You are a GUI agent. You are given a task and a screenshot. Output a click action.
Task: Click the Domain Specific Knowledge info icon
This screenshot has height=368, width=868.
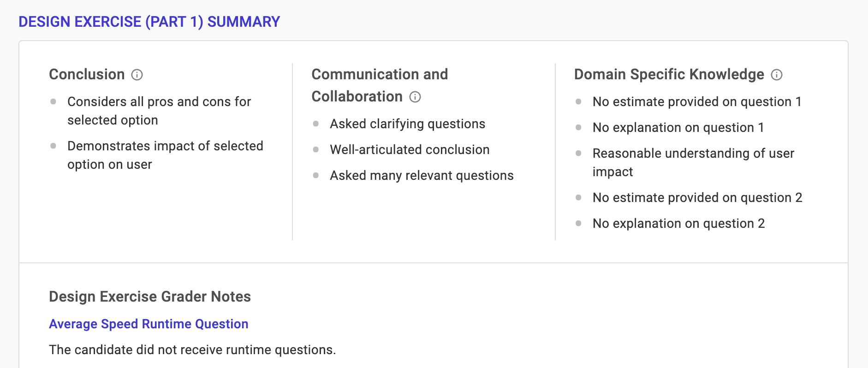(777, 75)
